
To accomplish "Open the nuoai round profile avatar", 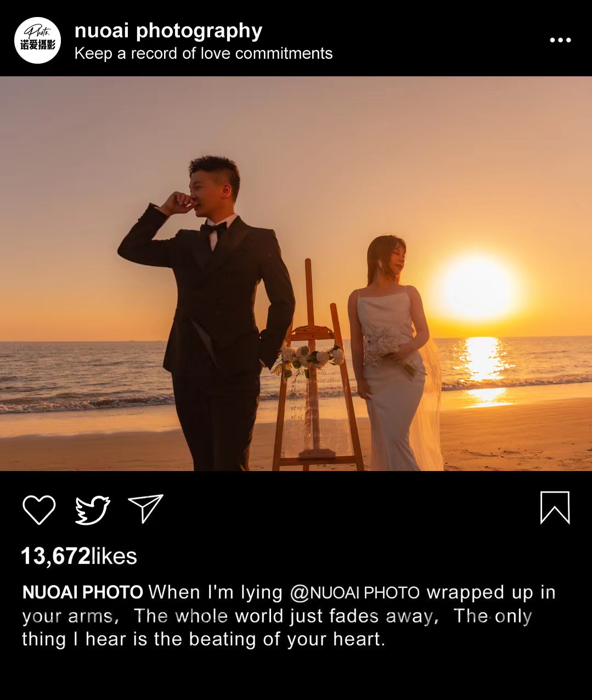I will (x=38, y=40).
